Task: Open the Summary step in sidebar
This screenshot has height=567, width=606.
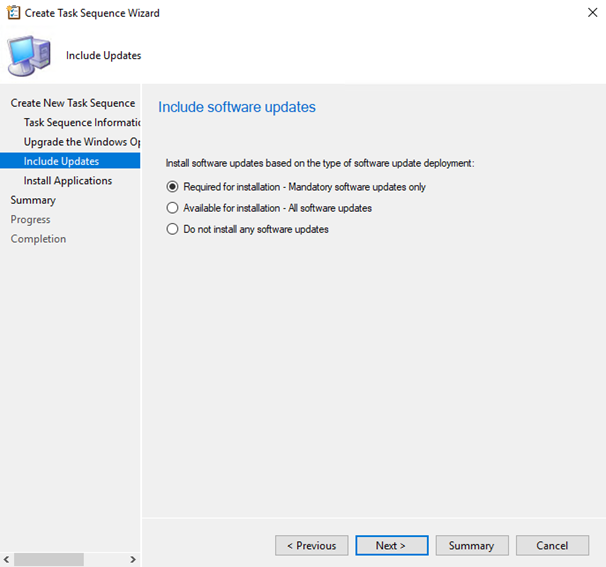Action: [x=33, y=200]
